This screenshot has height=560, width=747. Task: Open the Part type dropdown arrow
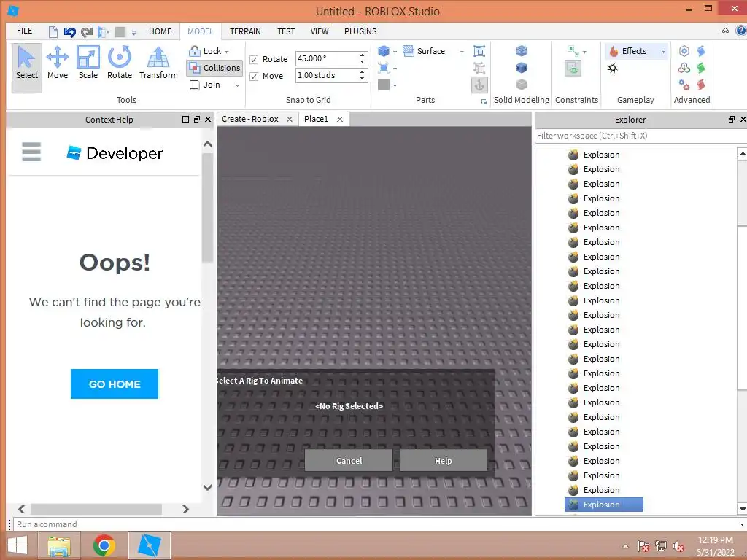[x=395, y=52]
